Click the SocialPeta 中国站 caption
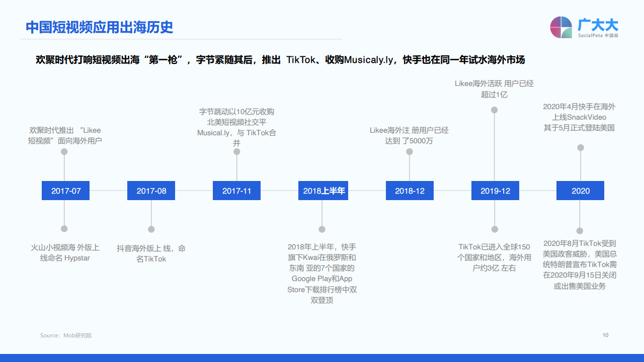This screenshot has width=644, height=362. 598,36
